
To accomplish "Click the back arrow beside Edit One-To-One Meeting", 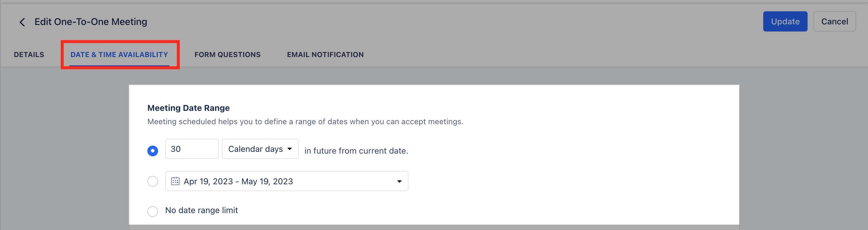I will [22, 21].
